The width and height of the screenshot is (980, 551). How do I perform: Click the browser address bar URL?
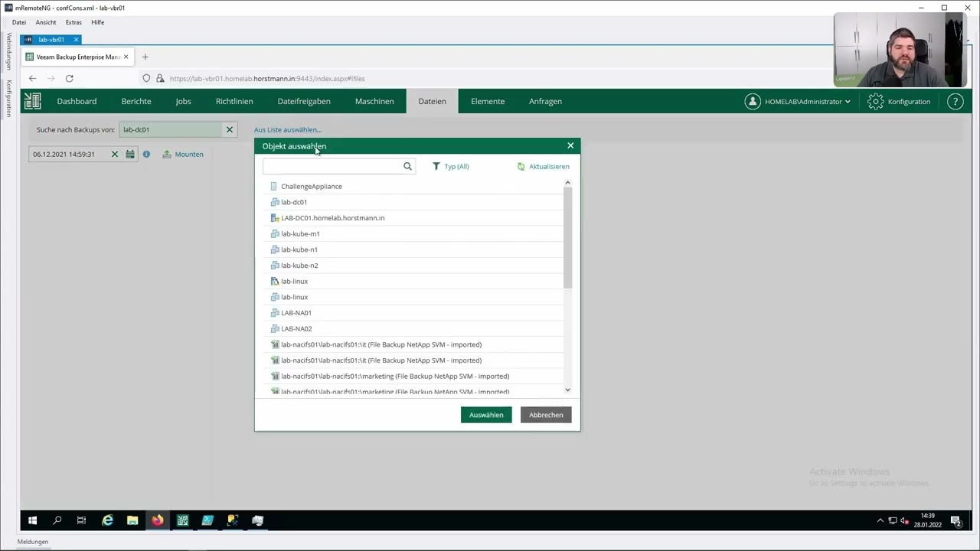tap(267, 78)
